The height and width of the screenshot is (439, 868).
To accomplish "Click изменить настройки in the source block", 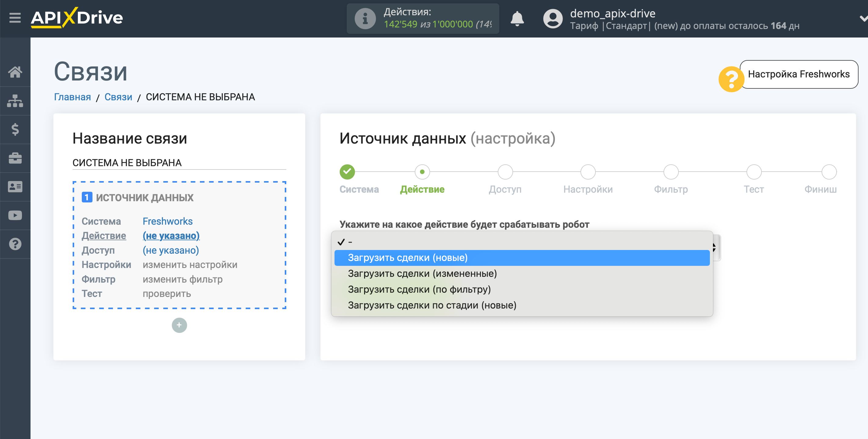I will 190,265.
